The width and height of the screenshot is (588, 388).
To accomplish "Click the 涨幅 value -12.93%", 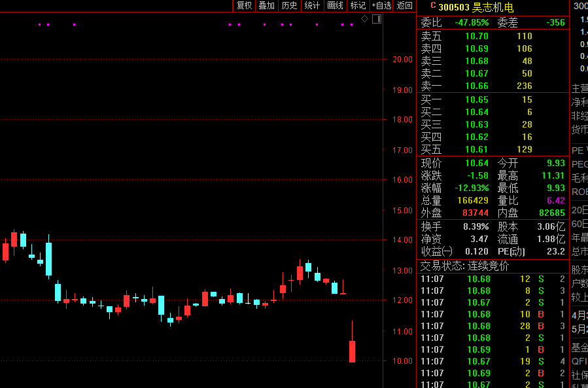I will point(472,188).
